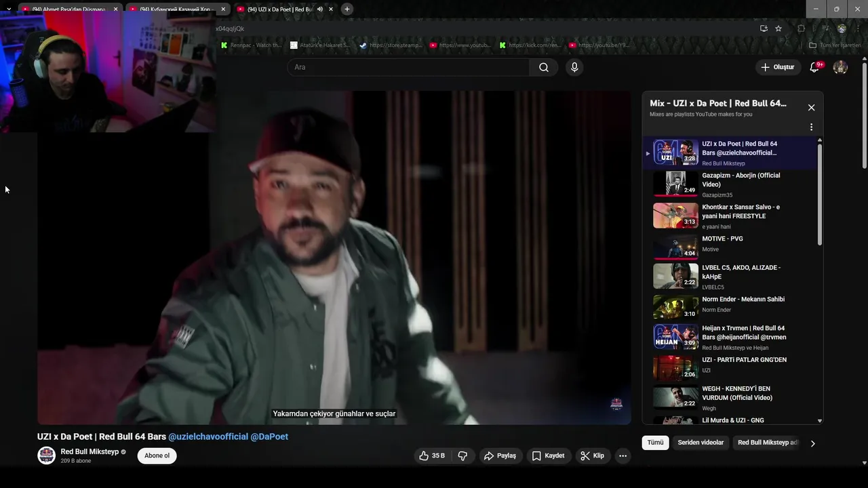Viewport: 868px width, 488px height.
Task: Open the Mix playlist three-dot menu
Action: [x=811, y=127]
